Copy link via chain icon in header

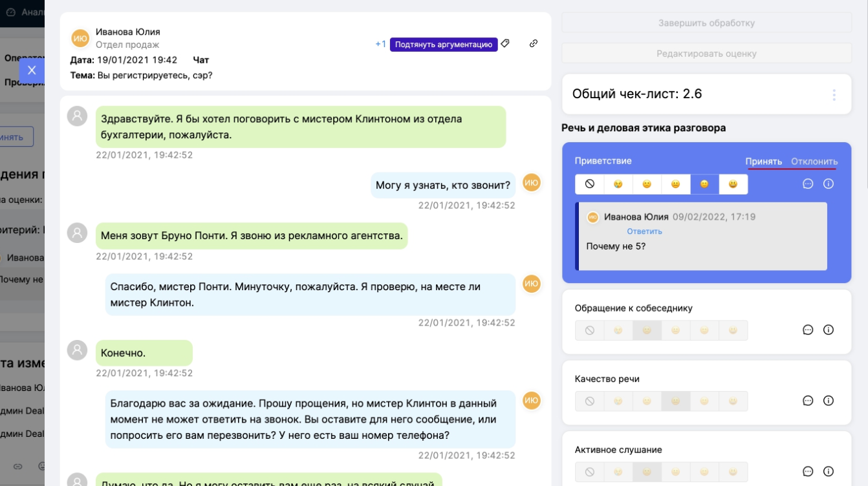point(534,43)
